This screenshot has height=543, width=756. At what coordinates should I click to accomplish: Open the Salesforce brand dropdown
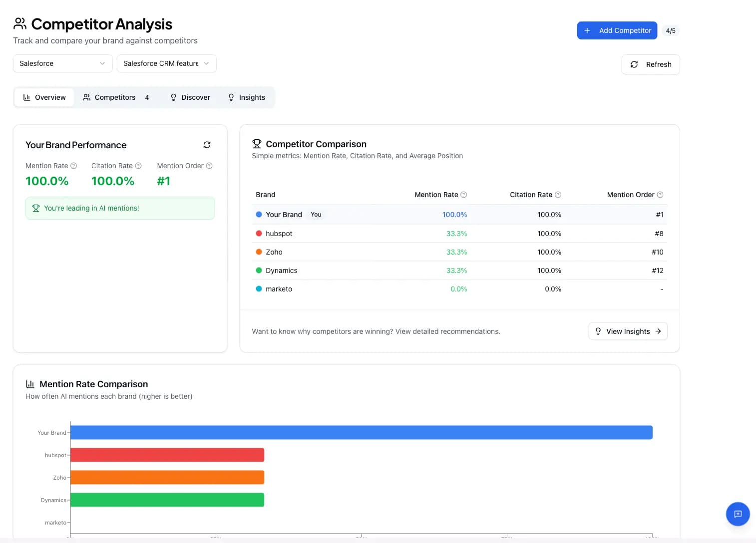tap(62, 63)
